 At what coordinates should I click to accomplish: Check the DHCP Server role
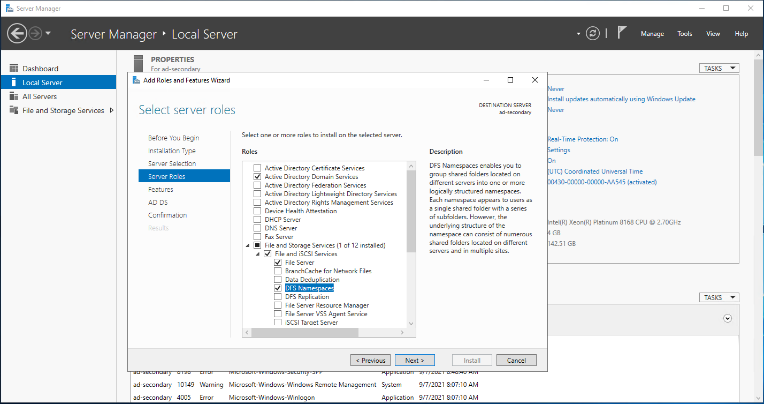(257, 219)
